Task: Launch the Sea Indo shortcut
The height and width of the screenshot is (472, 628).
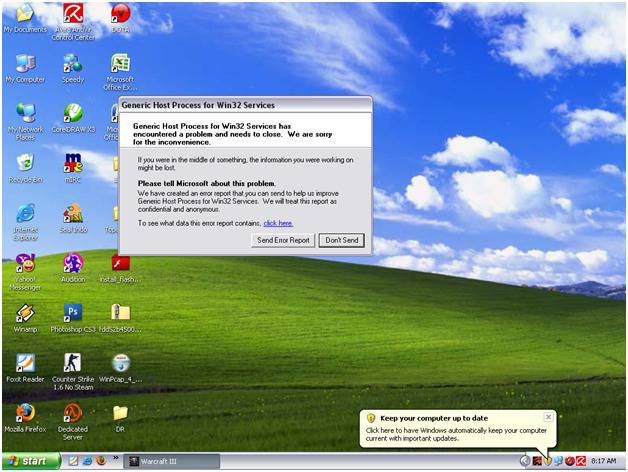Action: [73, 218]
